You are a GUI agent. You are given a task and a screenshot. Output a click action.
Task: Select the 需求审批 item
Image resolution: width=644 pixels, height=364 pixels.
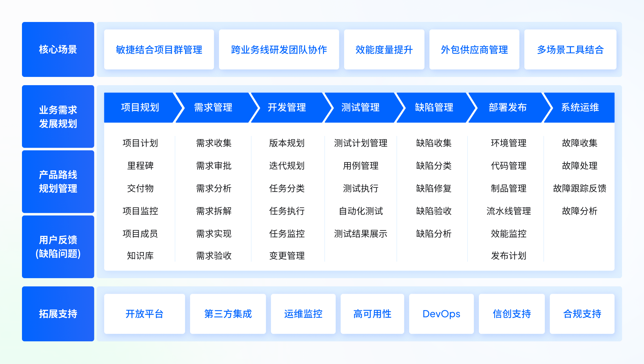click(x=214, y=166)
